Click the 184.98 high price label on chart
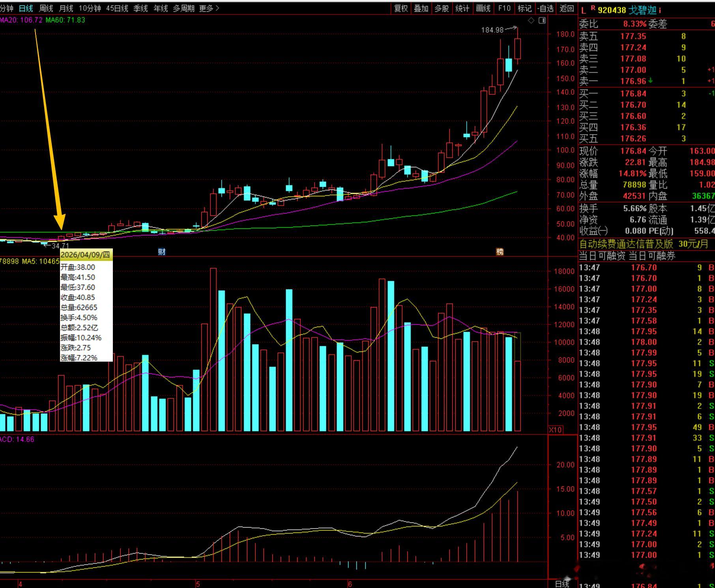The width and height of the screenshot is (715, 588). pyautogui.click(x=492, y=30)
